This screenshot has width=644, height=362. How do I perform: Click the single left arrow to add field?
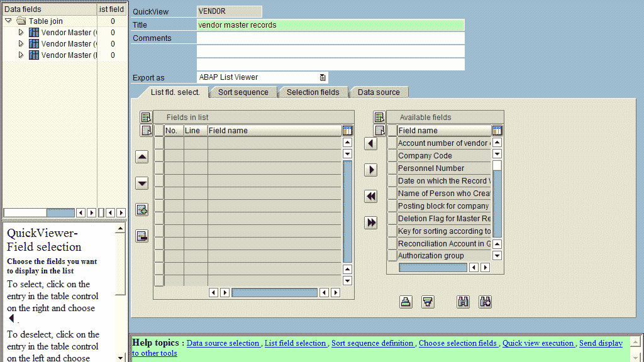371,144
